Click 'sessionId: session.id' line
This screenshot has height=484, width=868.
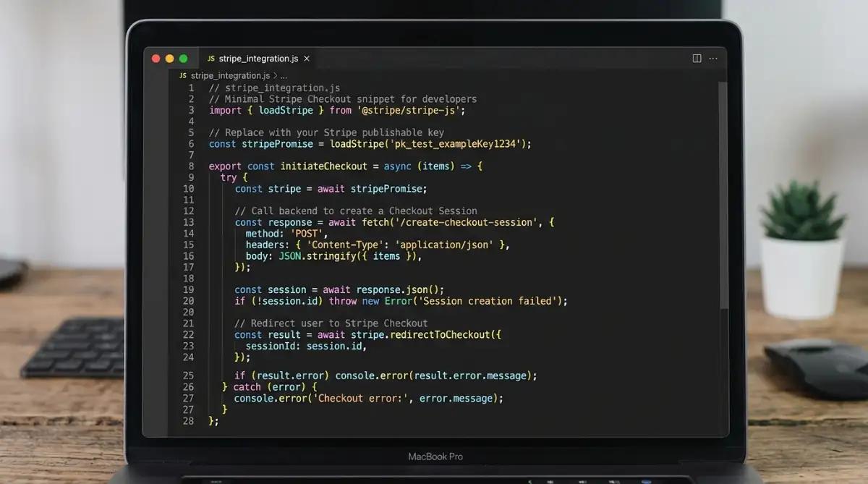pos(307,346)
